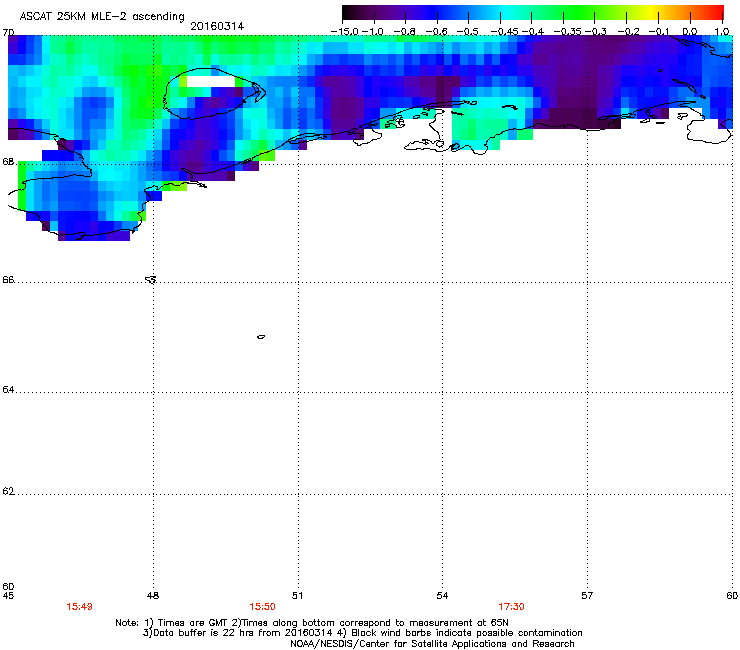Click the longitude label 54

pyautogui.click(x=442, y=596)
